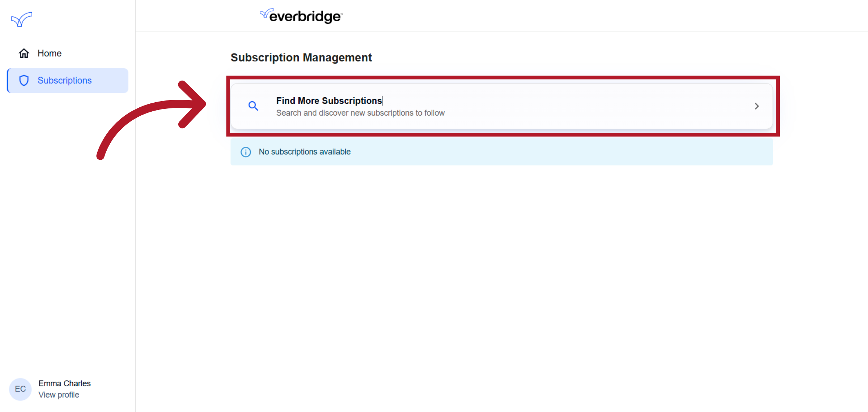The width and height of the screenshot is (868, 412).
Task: Select Subscriptions in the sidebar
Action: click(68, 80)
